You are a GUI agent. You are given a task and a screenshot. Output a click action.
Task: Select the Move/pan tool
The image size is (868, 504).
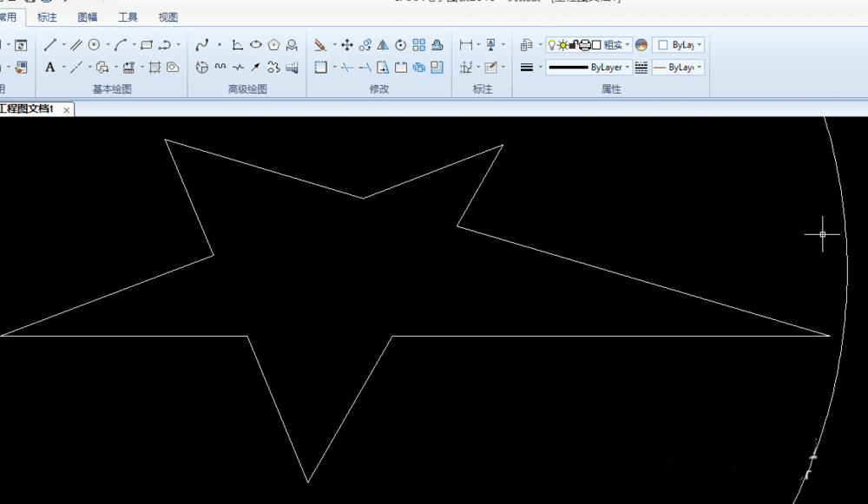(347, 45)
